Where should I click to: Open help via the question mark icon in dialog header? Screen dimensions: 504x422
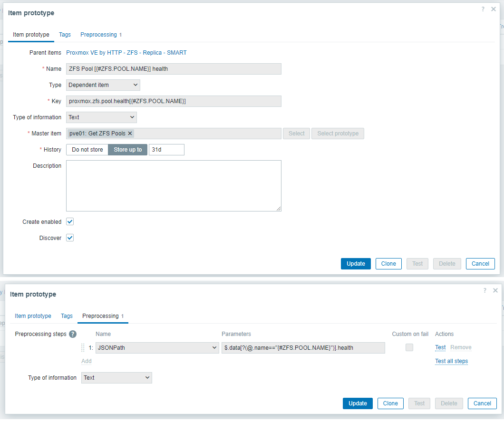point(483,9)
